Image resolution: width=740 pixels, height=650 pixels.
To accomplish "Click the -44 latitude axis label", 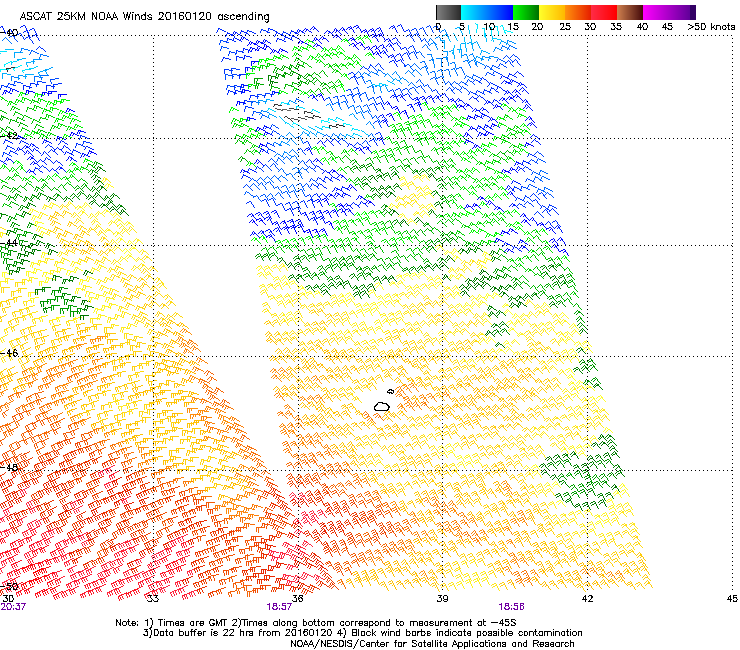I will click(x=9, y=243).
